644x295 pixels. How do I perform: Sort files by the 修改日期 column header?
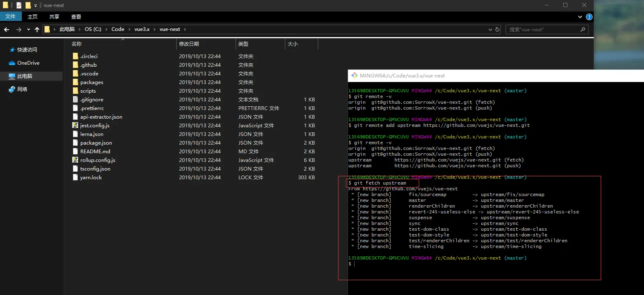click(x=189, y=44)
